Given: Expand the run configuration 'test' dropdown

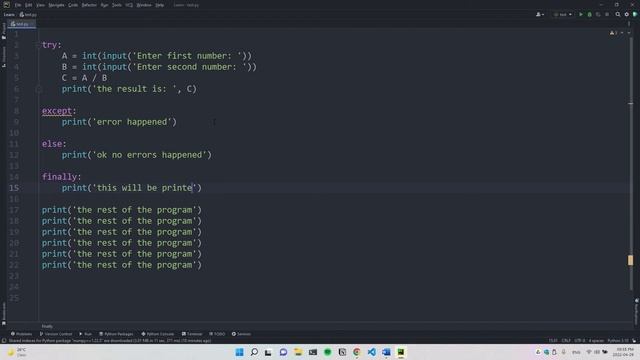Looking at the screenshot, I should click(x=563, y=14).
